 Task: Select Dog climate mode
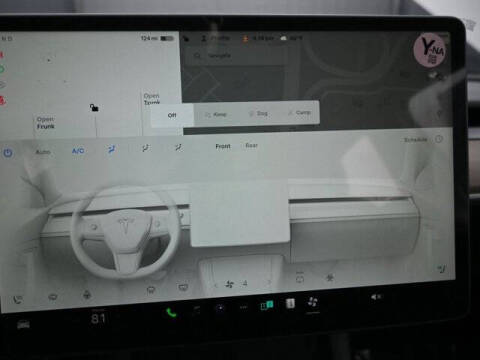[x=259, y=113]
